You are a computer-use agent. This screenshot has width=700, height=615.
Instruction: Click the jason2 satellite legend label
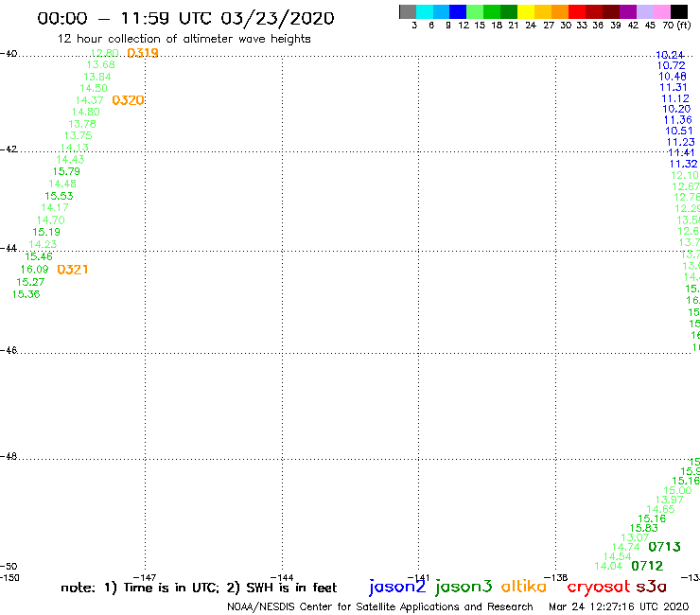coord(397,587)
